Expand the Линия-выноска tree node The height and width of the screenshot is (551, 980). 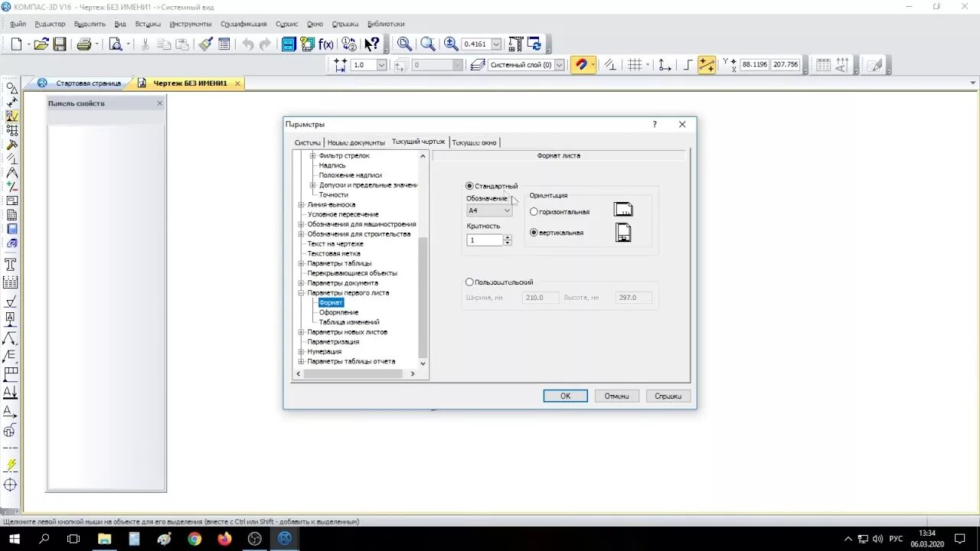(301, 205)
